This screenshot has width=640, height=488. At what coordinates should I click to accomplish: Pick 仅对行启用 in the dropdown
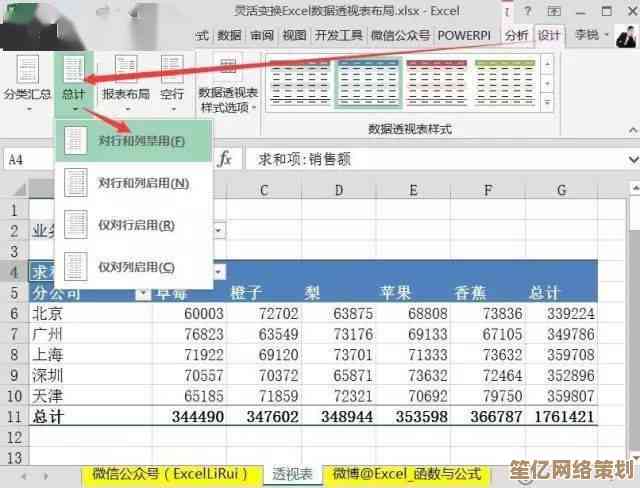click(134, 225)
